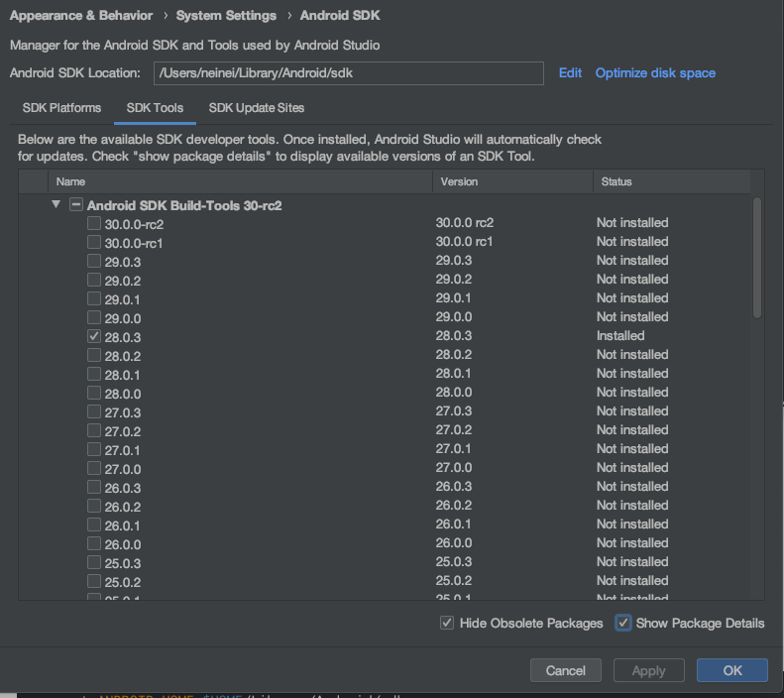Viewport: 784px width, 698px height.
Task: Click version cell '25.0.3'
Action: pyautogui.click(x=454, y=561)
